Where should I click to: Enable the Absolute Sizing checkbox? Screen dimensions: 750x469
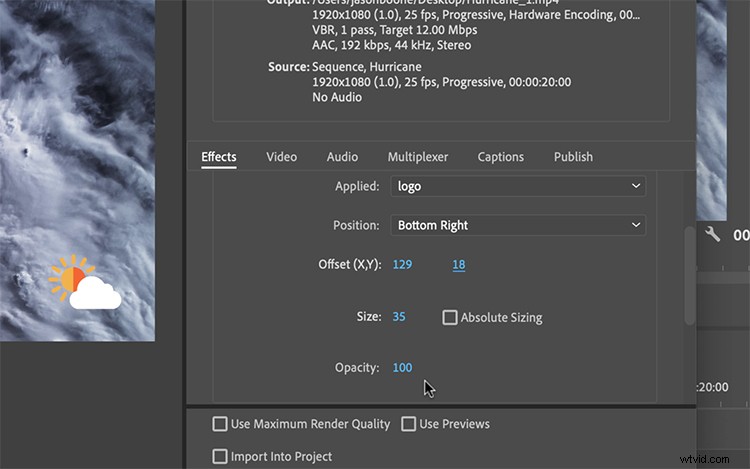tap(450, 317)
